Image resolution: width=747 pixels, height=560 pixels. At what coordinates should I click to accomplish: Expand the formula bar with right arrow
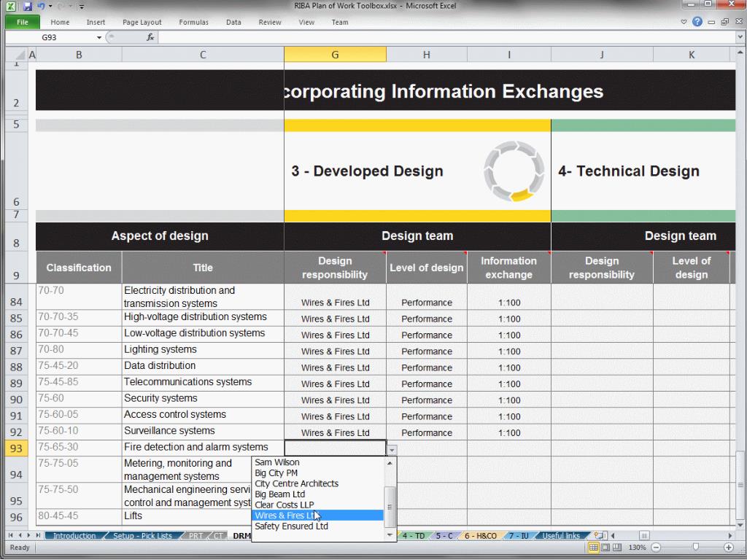coord(740,37)
